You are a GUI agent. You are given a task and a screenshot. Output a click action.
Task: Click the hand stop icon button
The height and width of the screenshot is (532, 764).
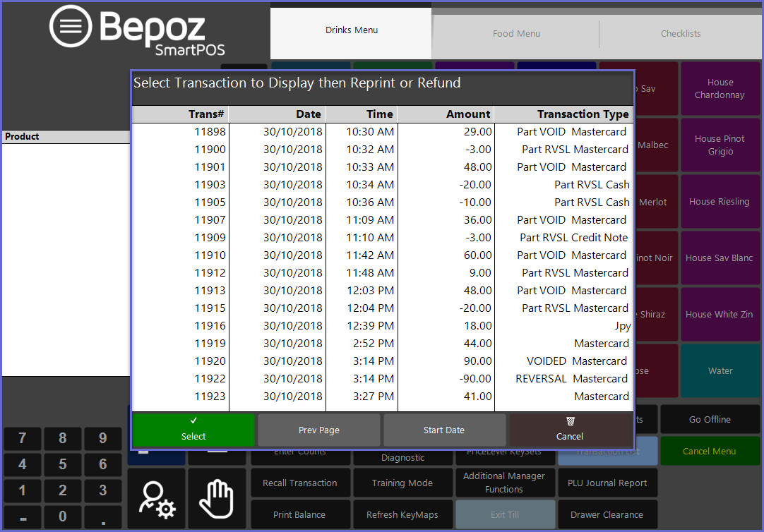217,500
